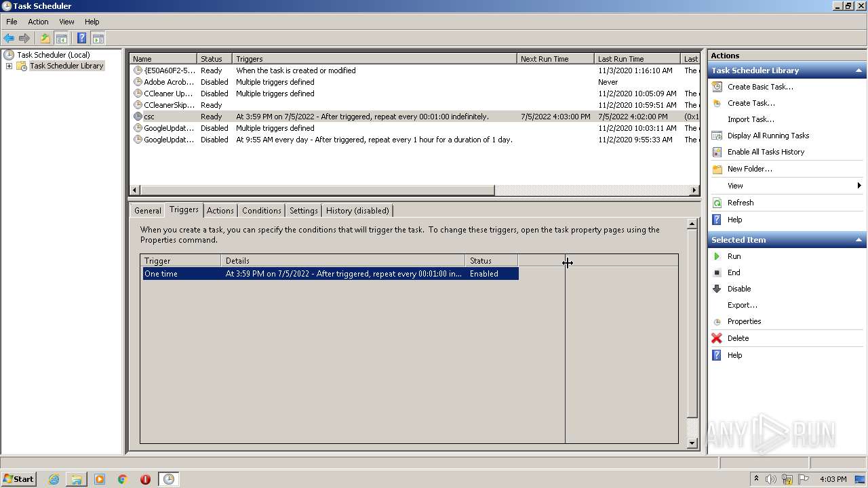
Task: Expand the Task Scheduler Library tree node
Action: (x=9, y=66)
